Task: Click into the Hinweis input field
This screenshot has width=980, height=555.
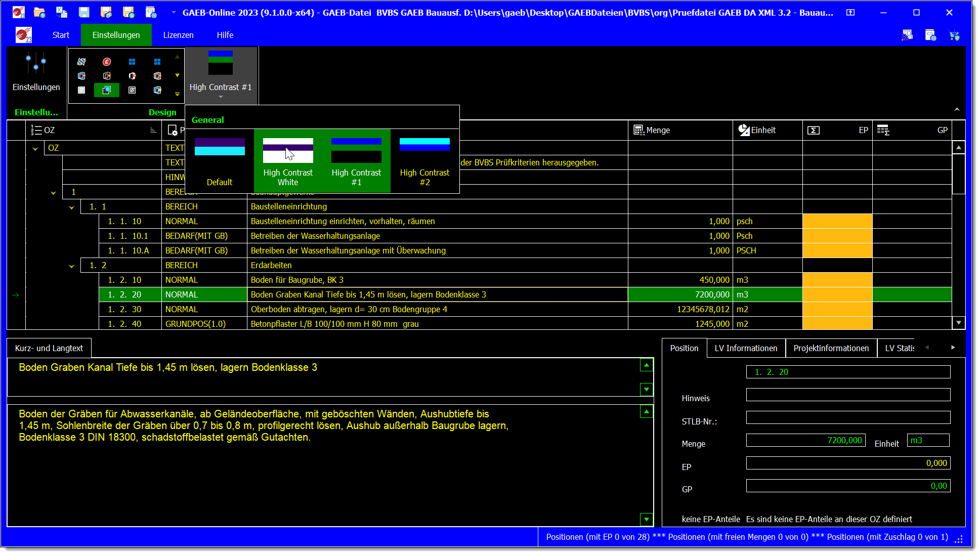Action: [848, 395]
